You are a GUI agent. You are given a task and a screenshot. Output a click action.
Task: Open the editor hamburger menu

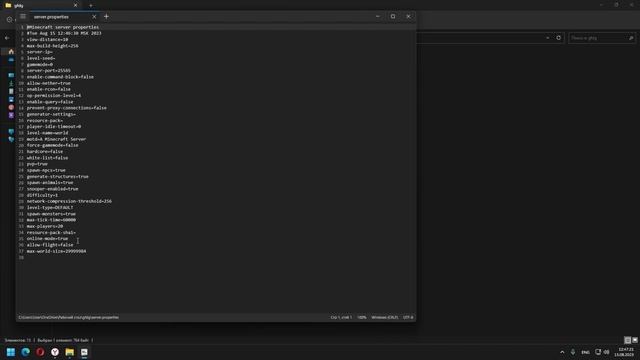pos(23,16)
